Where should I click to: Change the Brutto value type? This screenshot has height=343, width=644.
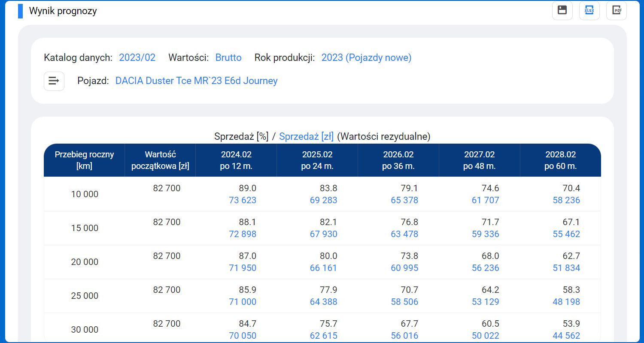(x=228, y=57)
